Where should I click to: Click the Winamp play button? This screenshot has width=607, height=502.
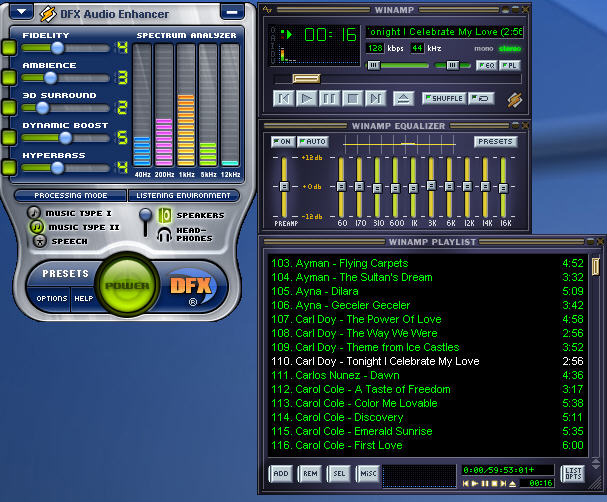tap(306, 98)
